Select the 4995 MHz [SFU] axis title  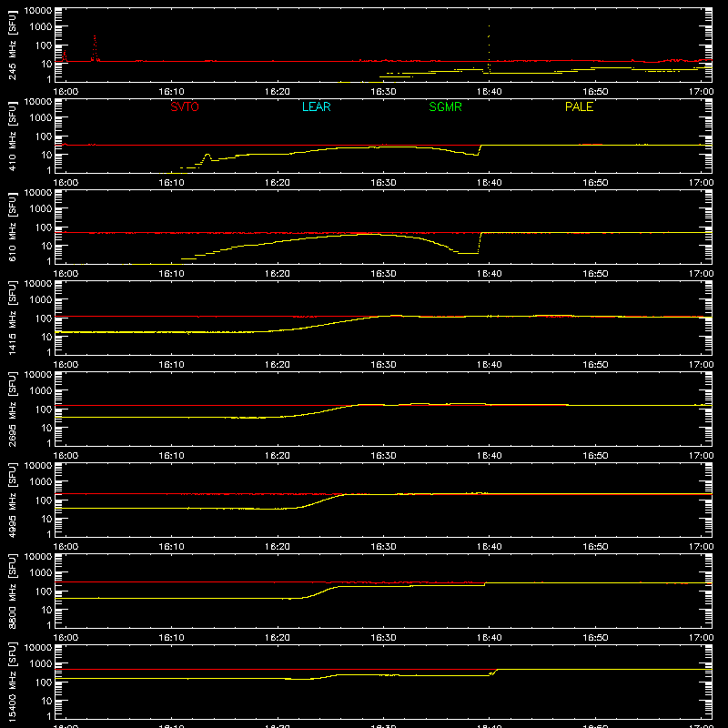pyautogui.click(x=13, y=500)
